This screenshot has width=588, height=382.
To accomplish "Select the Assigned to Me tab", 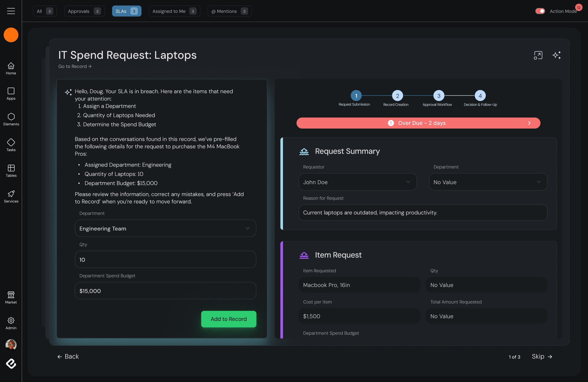I will (x=174, y=11).
